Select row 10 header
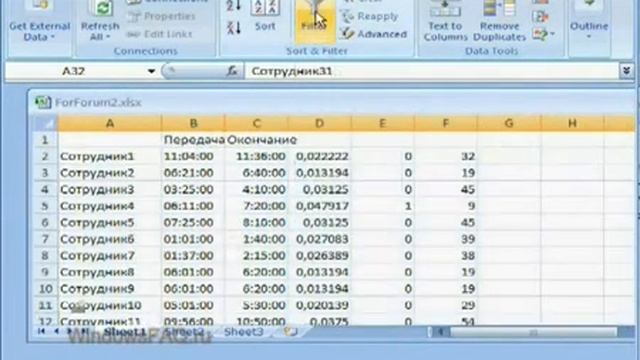Image resolution: width=640 pixels, height=360 pixels. pos(45,289)
